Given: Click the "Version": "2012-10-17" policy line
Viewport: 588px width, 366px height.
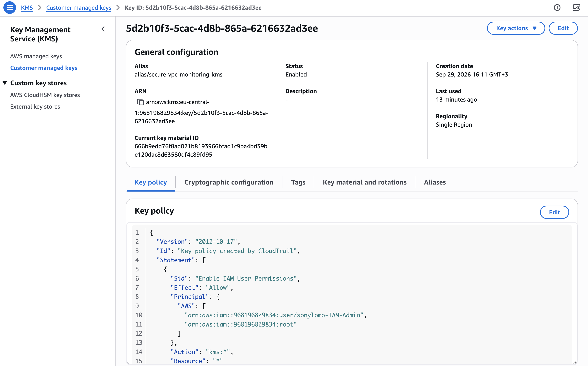Looking at the screenshot, I should click(198, 242).
